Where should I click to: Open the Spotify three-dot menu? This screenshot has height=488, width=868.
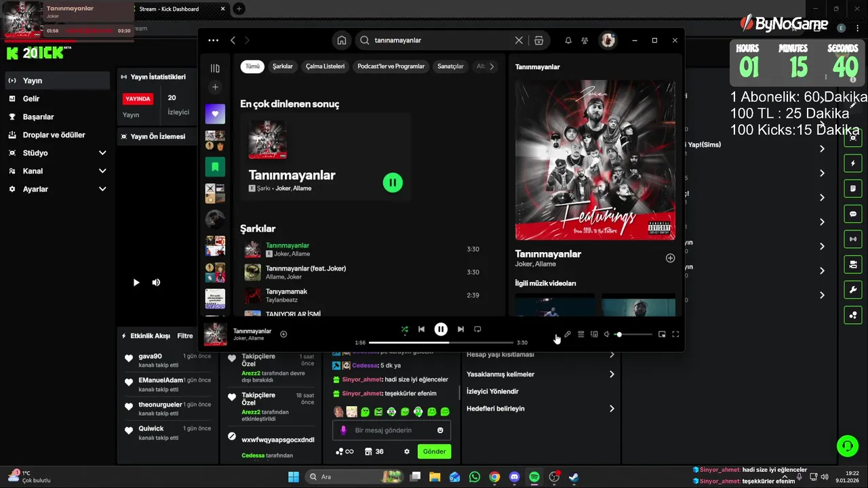[214, 40]
